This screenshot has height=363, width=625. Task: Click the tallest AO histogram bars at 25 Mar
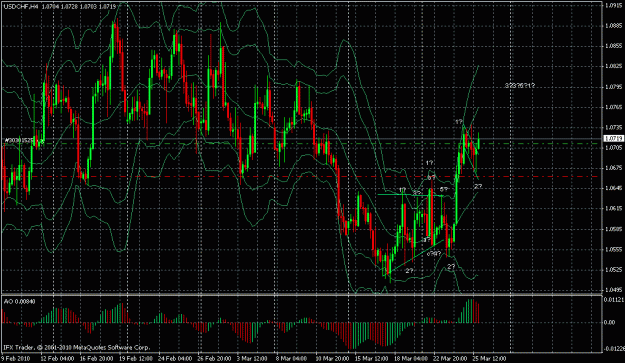point(470,311)
